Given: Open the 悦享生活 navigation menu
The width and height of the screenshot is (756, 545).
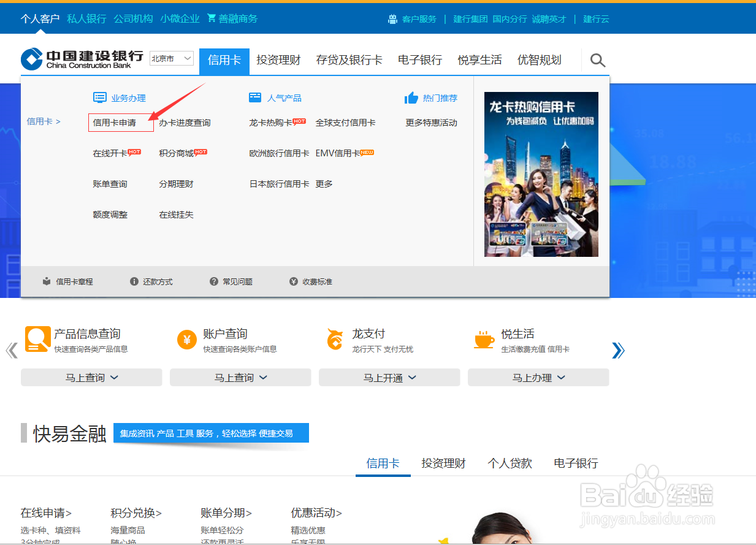Looking at the screenshot, I should pos(480,60).
